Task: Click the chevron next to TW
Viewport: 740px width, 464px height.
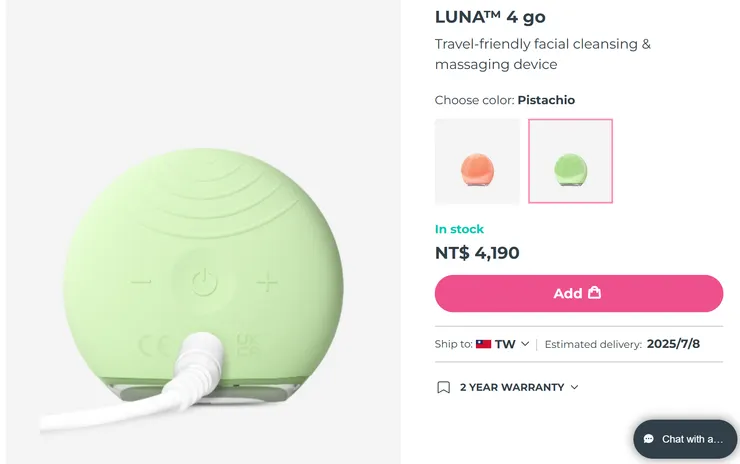Action: pyautogui.click(x=525, y=344)
